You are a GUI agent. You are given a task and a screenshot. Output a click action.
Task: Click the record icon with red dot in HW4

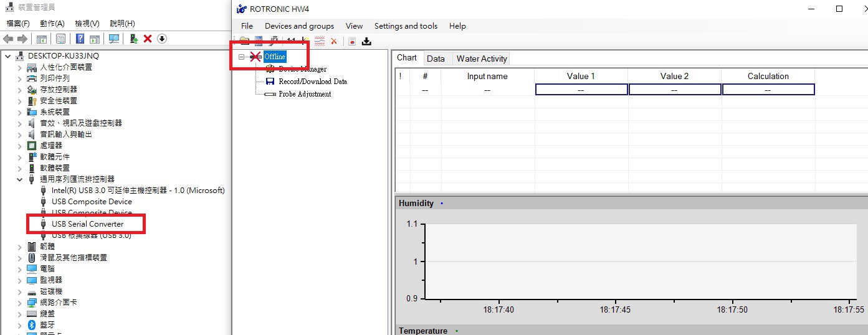(352, 42)
